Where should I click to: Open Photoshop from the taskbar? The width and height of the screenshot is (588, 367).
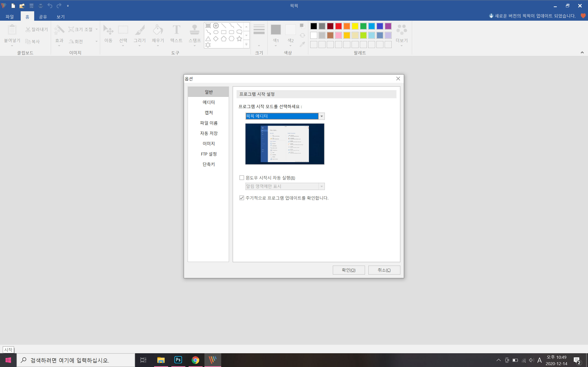coord(178,360)
